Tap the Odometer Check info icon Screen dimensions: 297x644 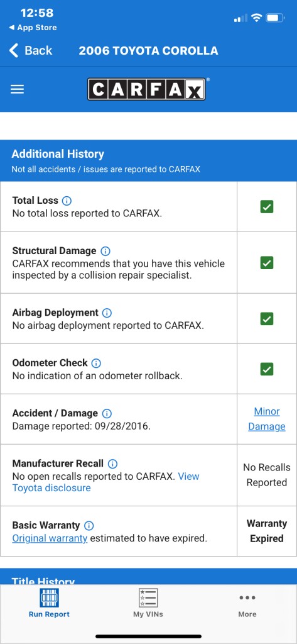point(96,363)
